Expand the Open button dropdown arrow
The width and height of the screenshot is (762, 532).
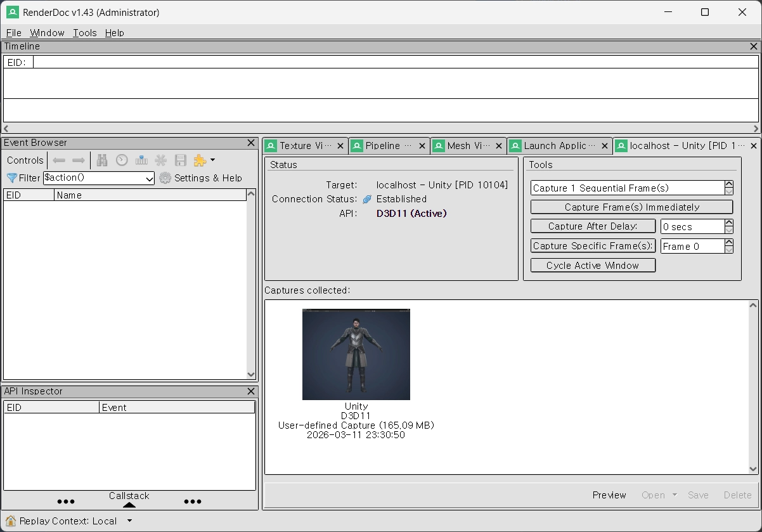click(x=675, y=495)
